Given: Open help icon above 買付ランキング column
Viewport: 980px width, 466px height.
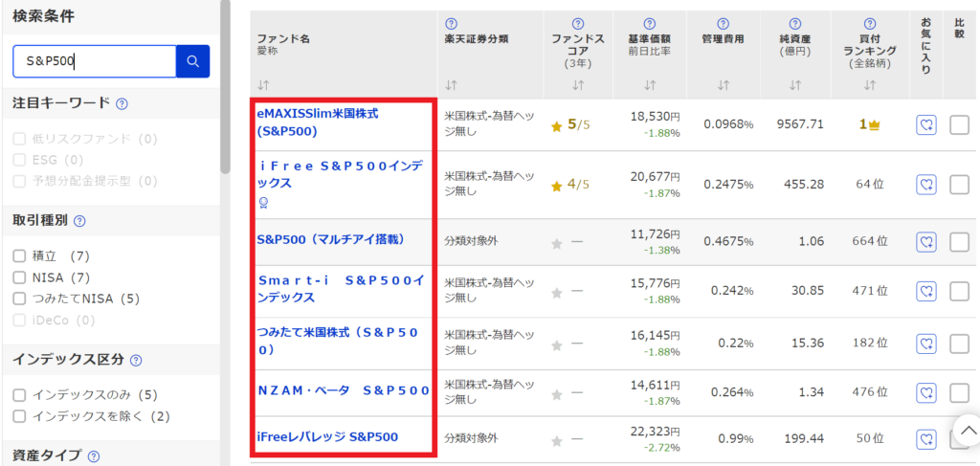Looking at the screenshot, I should tap(870, 24).
